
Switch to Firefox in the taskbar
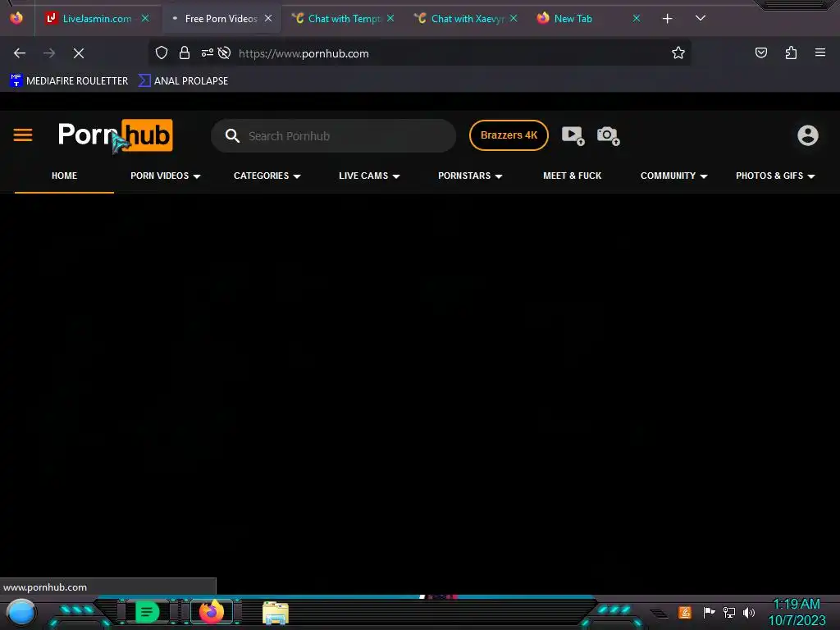pos(211,612)
